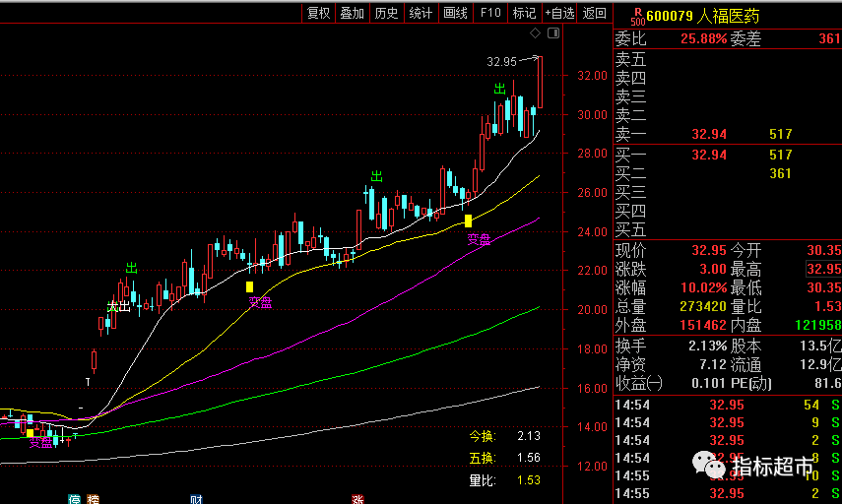Click the 内盘 121958 value

click(817, 325)
